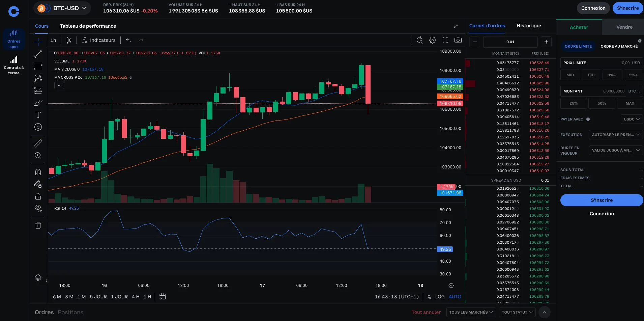Enter chart fullscreen mode
The width and height of the screenshot is (644, 321).
[445, 40]
